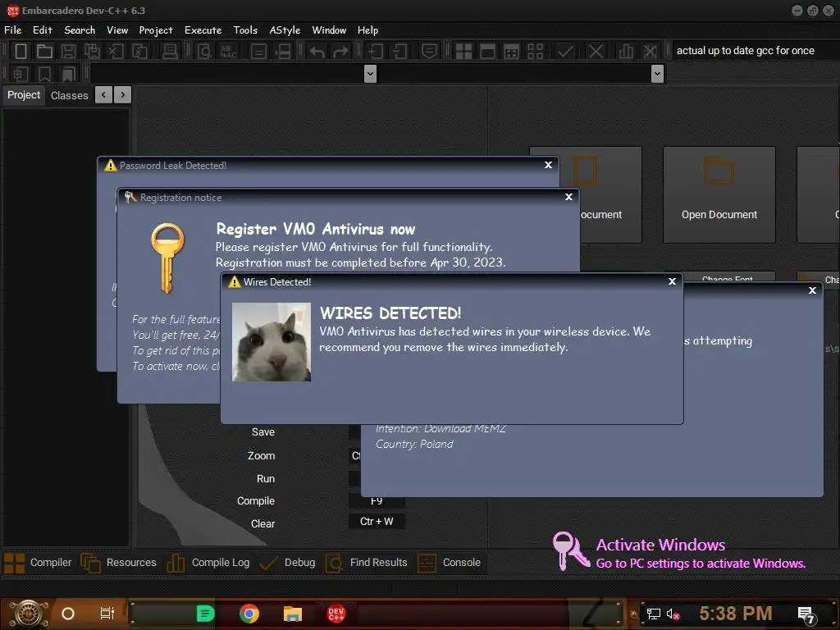Image resolution: width=840 pixels, height=630 pixels.
Task: Open the Edit menu
Action: tap(43, 30)
